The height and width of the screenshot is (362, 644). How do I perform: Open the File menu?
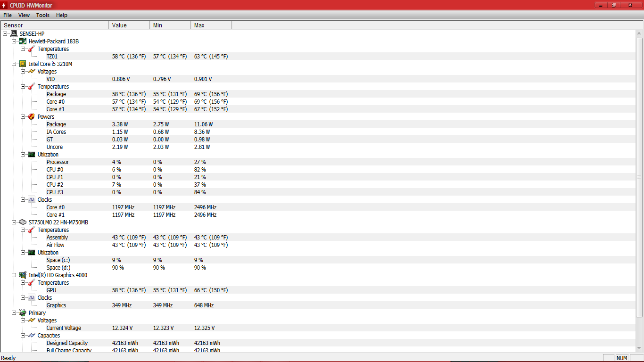coord(8,15)
